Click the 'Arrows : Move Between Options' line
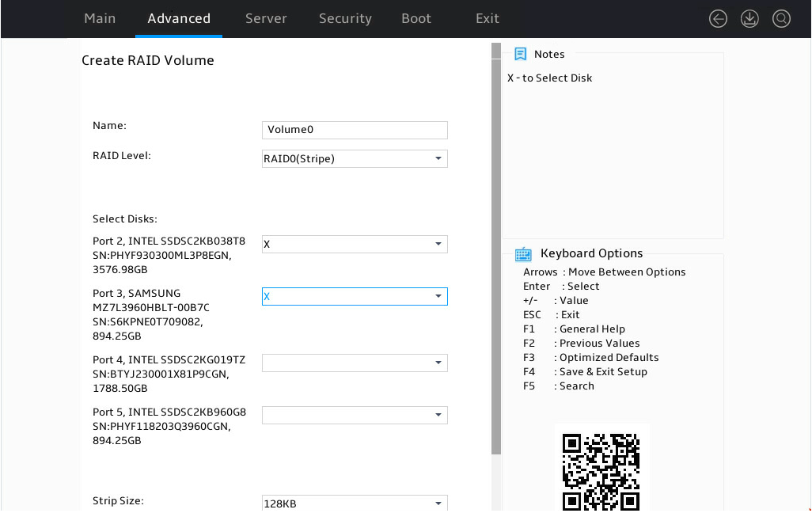Image resolution: width=812 pixels, height=513 pixels. pos(605,272)
